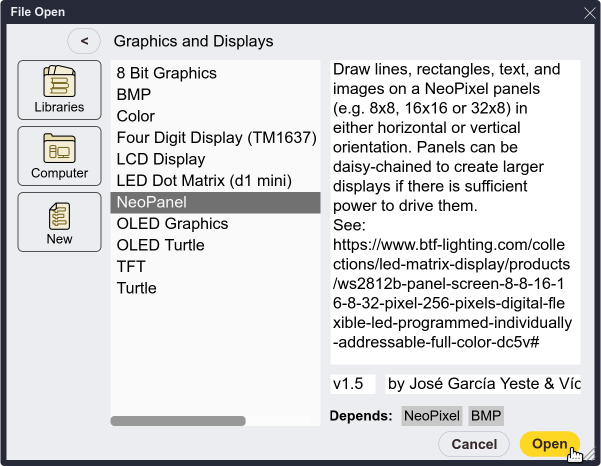Select 8 Bit Graphics library
The width and height of the screenshot is (601, 466).
[166, 73]
